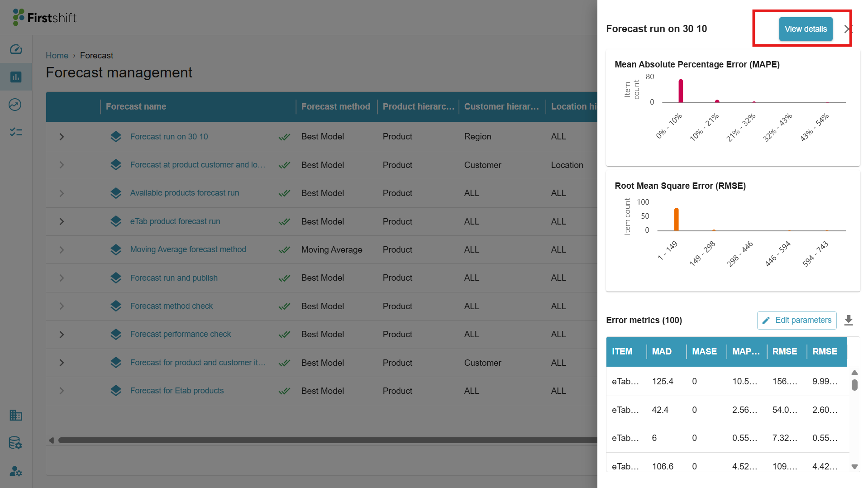
Task: Open the dashboard speedometer sidebar icon
Action: coord(16,49)
